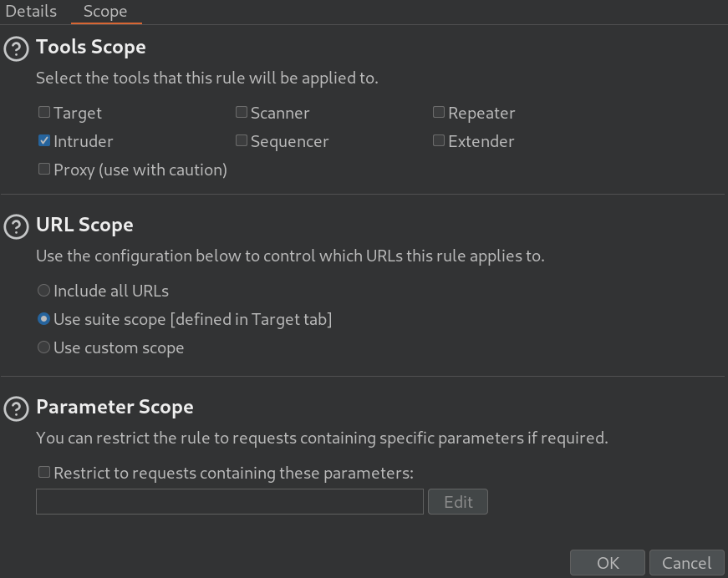Enable the Scanner tool checkbox
Screen dimensions: 728x578
coord(242,112)
